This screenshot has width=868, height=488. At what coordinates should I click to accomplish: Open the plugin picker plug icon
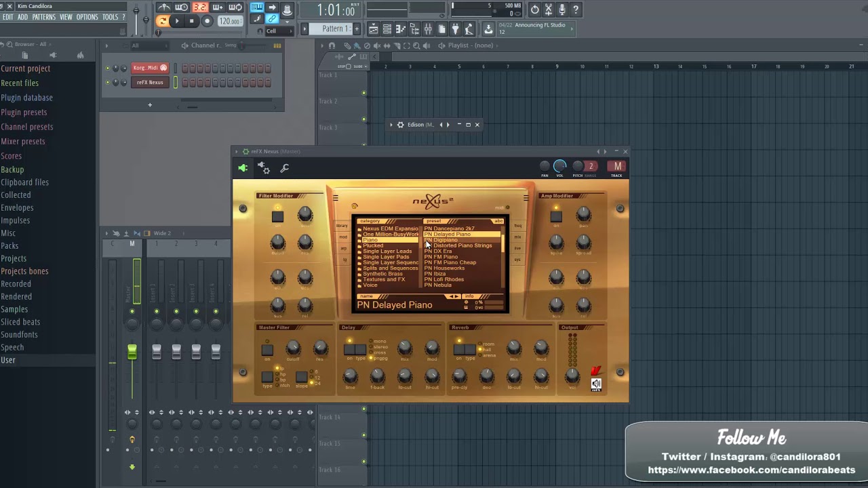pos(455,28)
